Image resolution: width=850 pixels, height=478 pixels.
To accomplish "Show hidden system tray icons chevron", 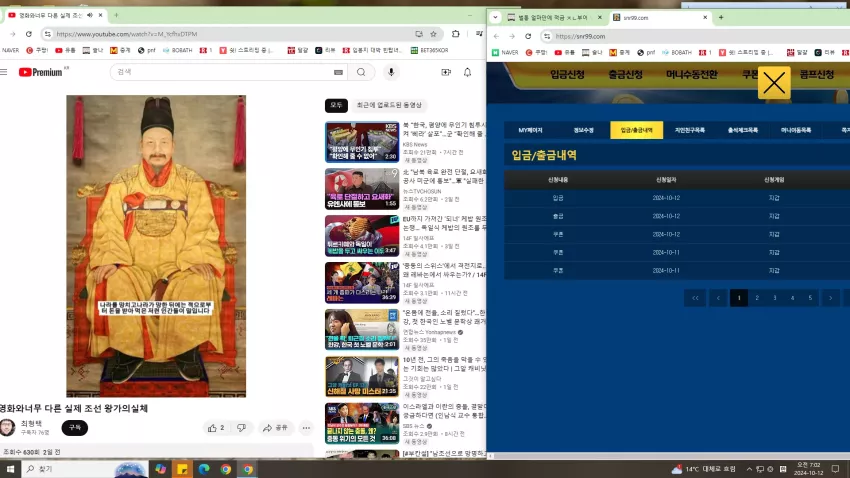I will tap(749, 469).
